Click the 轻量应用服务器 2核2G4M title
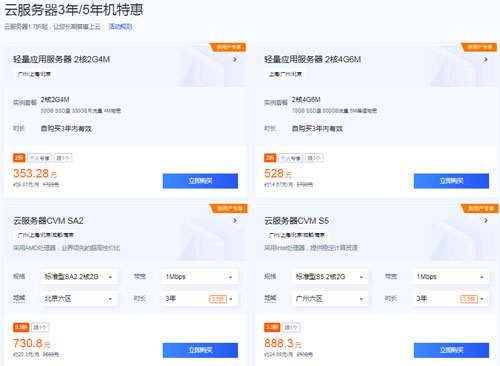 (x=61, y=59)
